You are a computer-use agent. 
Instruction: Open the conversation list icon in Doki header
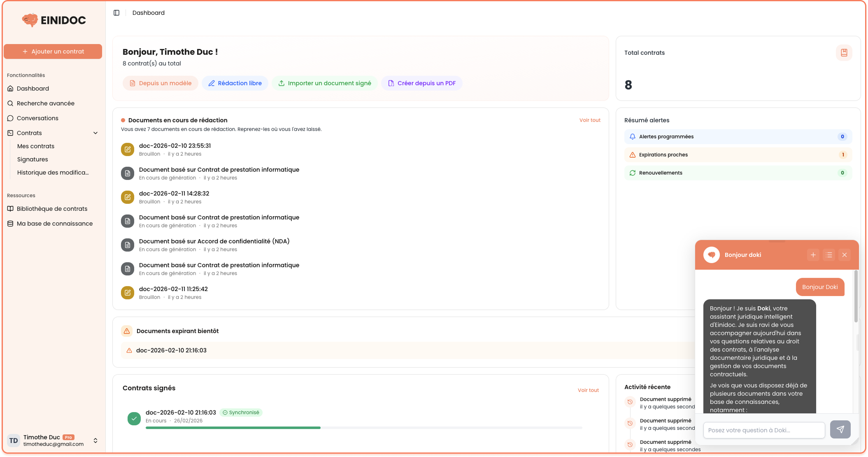click(829, 254)
